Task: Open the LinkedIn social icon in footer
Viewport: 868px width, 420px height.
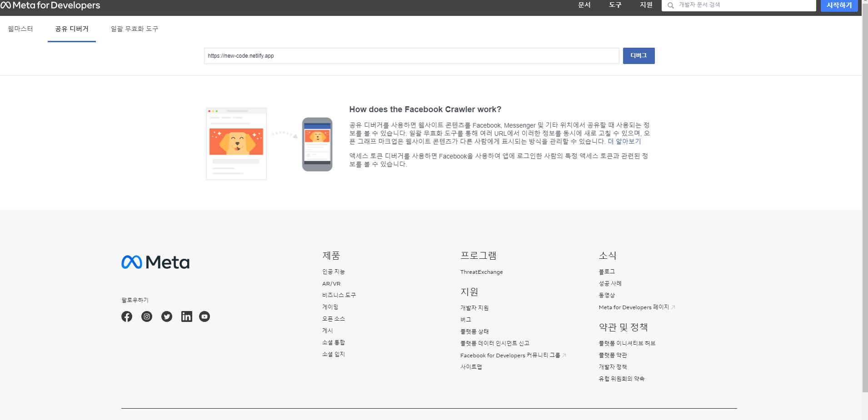Action: click(x=187, y=316)
